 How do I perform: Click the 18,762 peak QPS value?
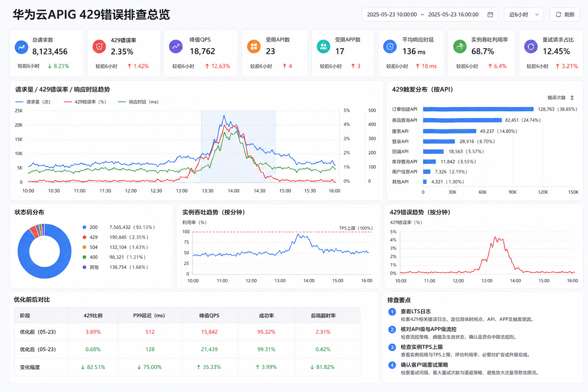(x=203, y=51)
